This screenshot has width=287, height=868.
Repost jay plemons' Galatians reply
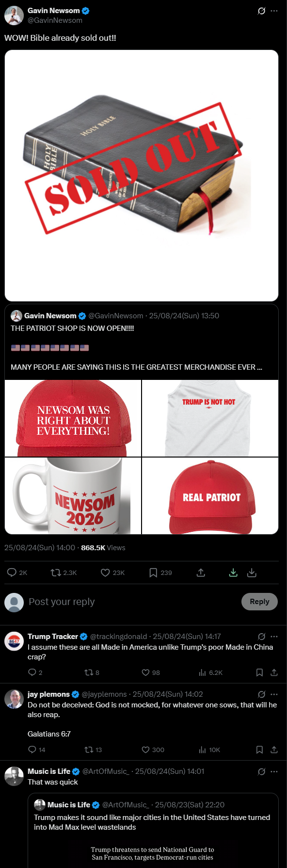89,750
